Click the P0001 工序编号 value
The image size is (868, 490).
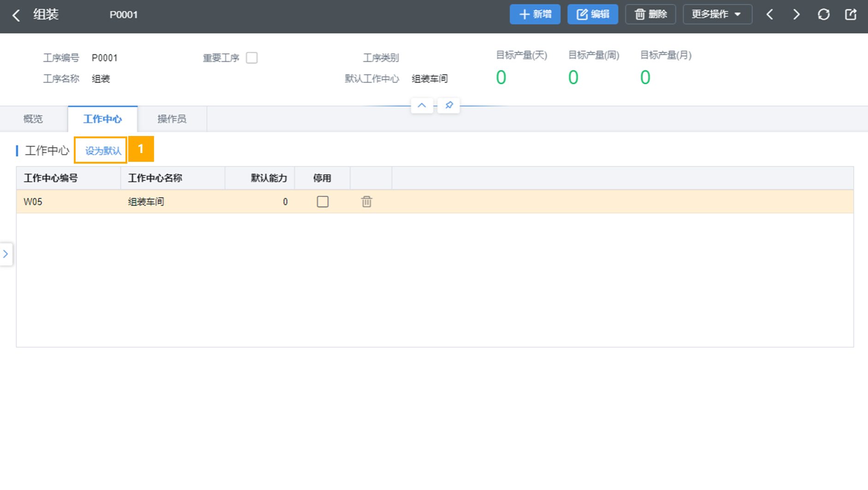105,58
